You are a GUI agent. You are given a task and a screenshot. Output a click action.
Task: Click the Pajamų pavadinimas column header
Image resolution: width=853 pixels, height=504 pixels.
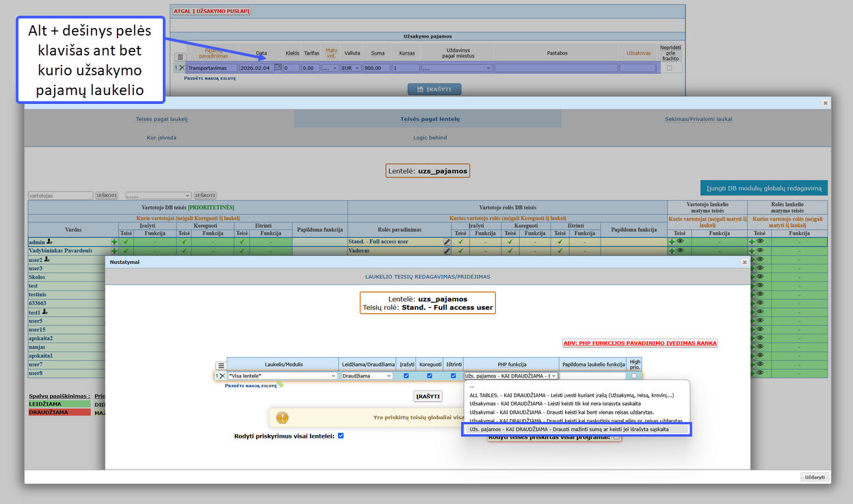click(213, 53)
